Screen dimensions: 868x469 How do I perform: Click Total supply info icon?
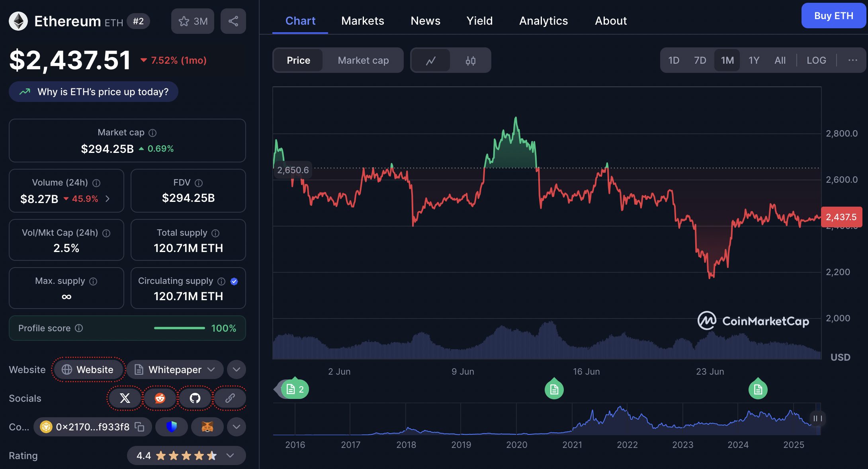tap(215, 233)
